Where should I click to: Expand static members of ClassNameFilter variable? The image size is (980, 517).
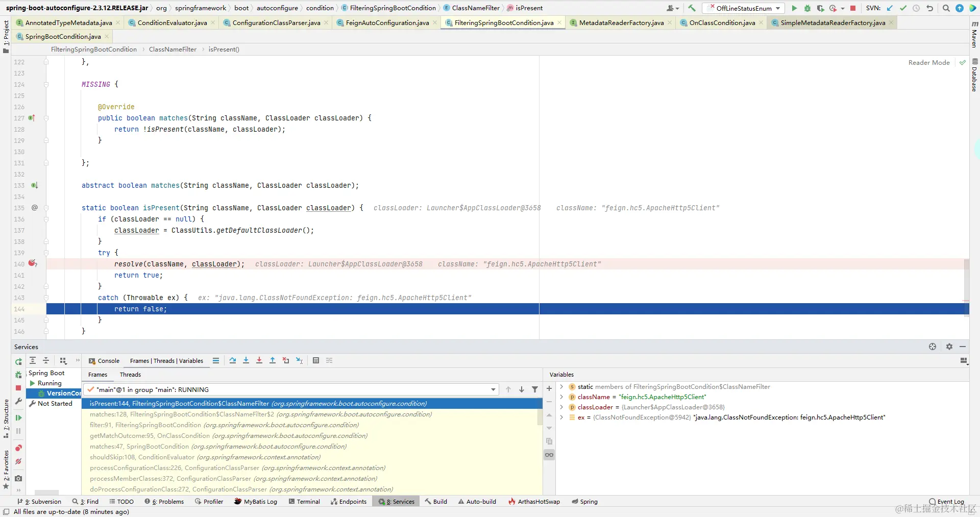(x=561, y=387)
